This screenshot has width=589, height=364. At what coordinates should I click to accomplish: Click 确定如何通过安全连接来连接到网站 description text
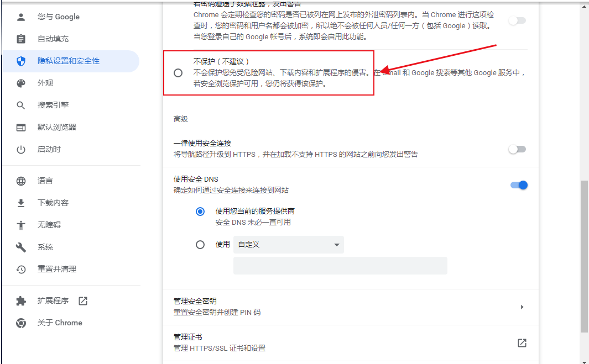[x=231, y=190]
